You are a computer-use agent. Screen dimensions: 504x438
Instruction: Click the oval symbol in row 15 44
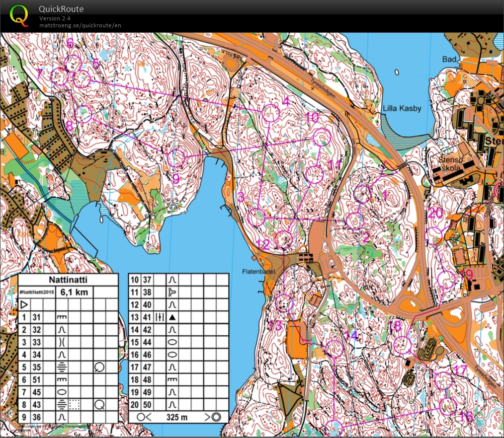tap(172, 342)
